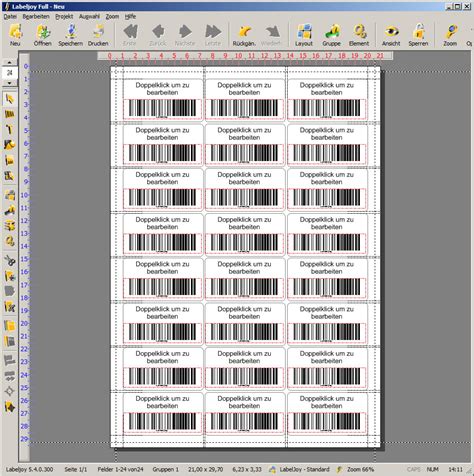
Task: Click the Seite 1/1 status entry
Action: tap(76, 470)
